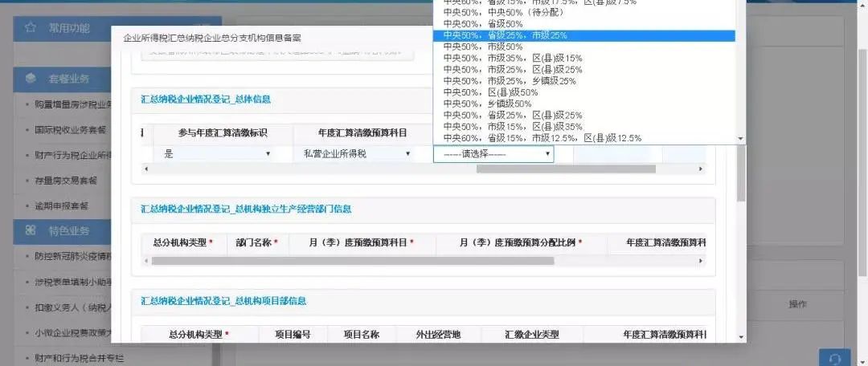Image resolution: width=868 pixels, height=366 pixels.
Task: Pick 中央60%，省级15%，市级12.5%，区(县)级12.5%
Action: pyautogui.click(x=584, y=138)
